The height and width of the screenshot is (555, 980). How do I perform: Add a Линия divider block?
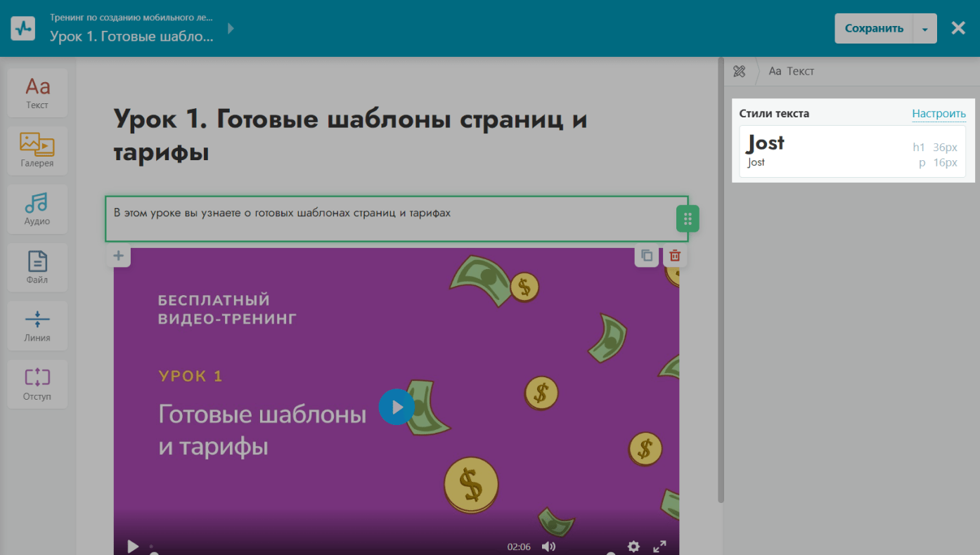click(37, 325)
